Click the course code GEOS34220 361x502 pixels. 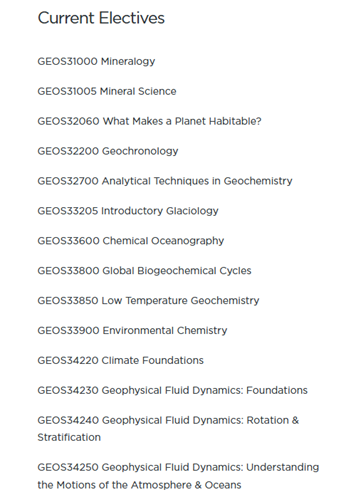68,360
